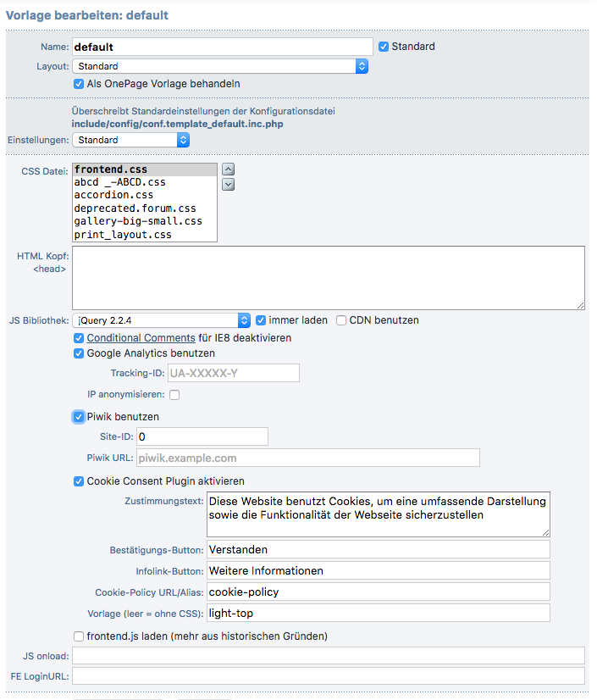Click the move-down arrow beside CSS list
This screenshot has height=700, width=597.
(228, 184)
